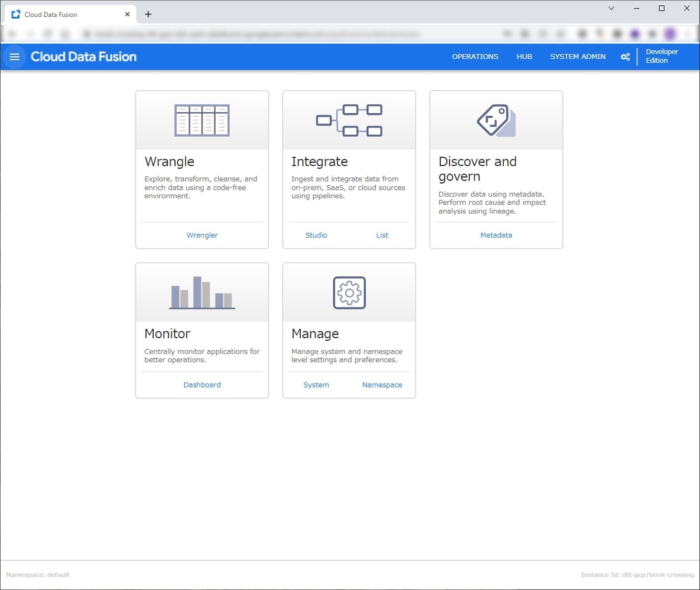
Task: Click the Instance Id footer text
Action: tap(637, 575)
